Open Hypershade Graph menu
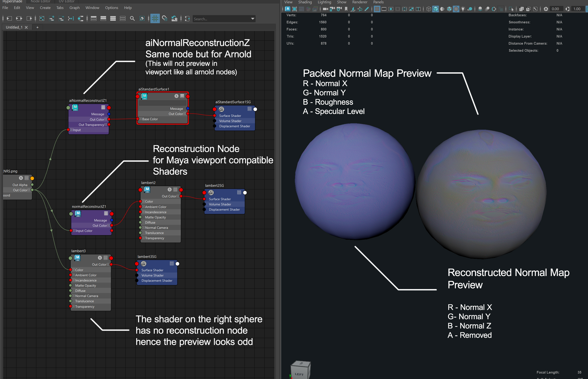Image resolution: width=588 pixels, height=379 pixels. click(74, 8)
